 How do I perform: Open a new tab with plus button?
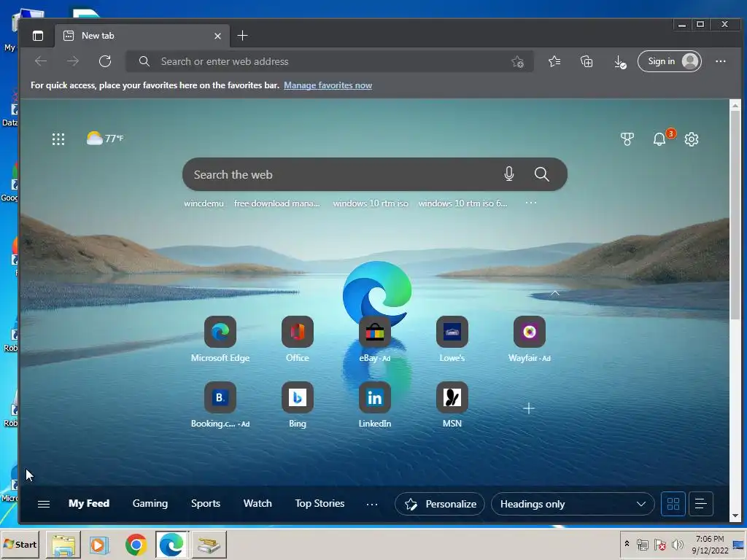point(242,36)
